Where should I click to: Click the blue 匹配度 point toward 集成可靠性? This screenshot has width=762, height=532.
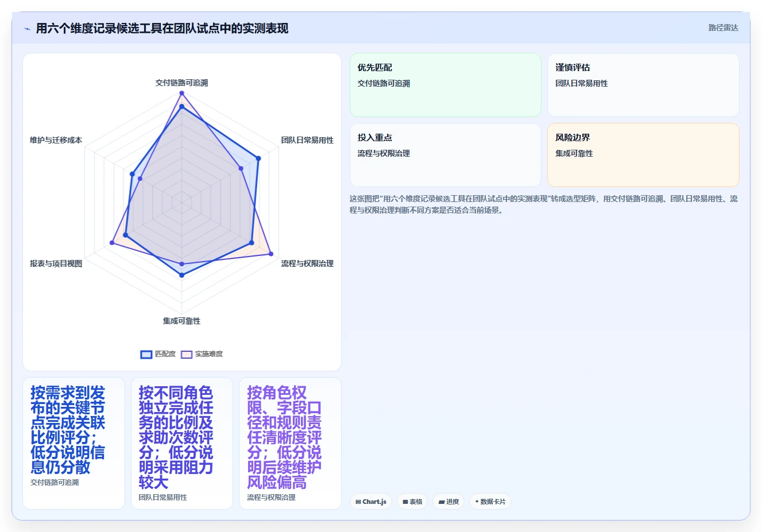[x=181, y=275]
